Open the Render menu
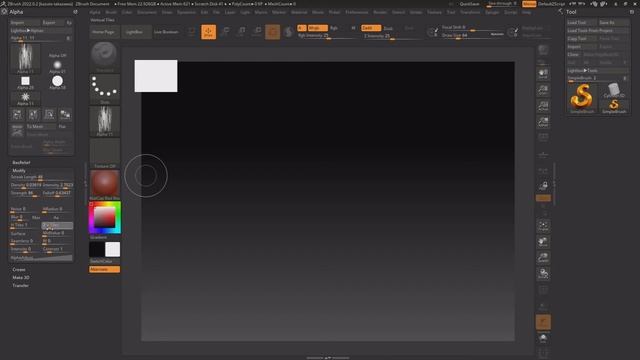The width and height of the screenshot is (640, 360). click(x=380, y=12)
